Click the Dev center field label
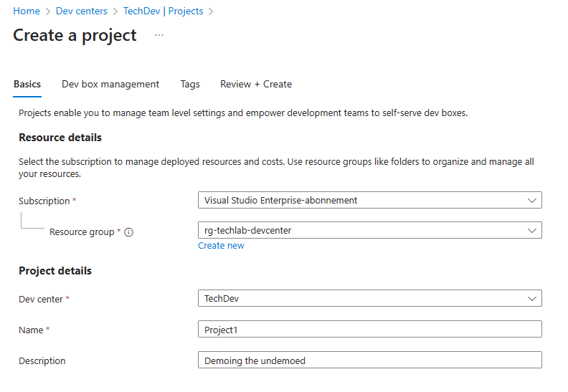The image size is (568, 392). [41, 299]
